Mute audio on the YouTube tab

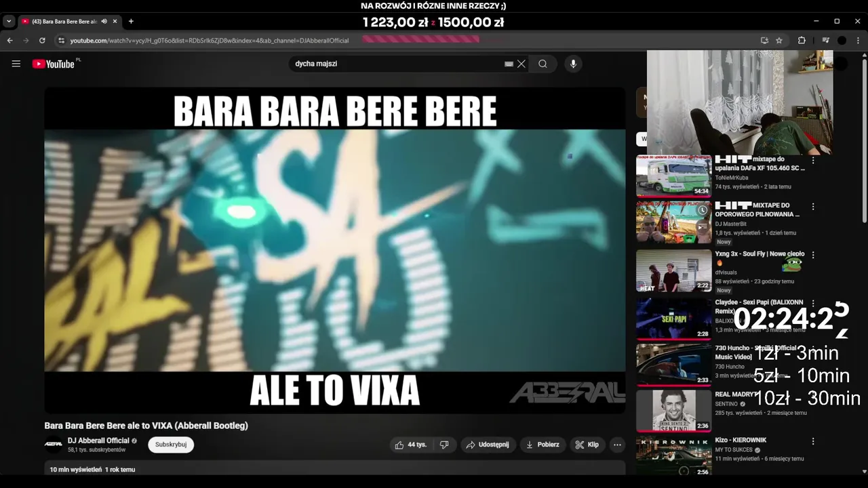(104, 22)
